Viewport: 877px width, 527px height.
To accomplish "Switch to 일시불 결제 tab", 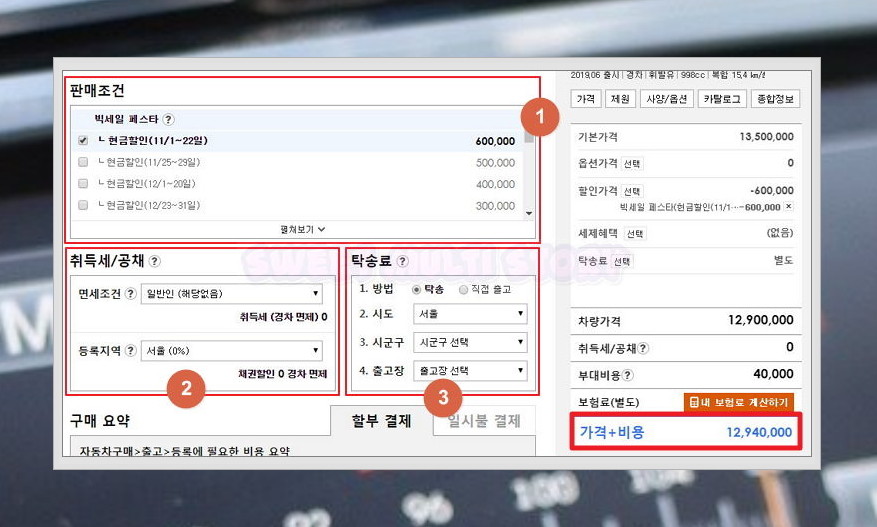I will [x=484, y=421].
